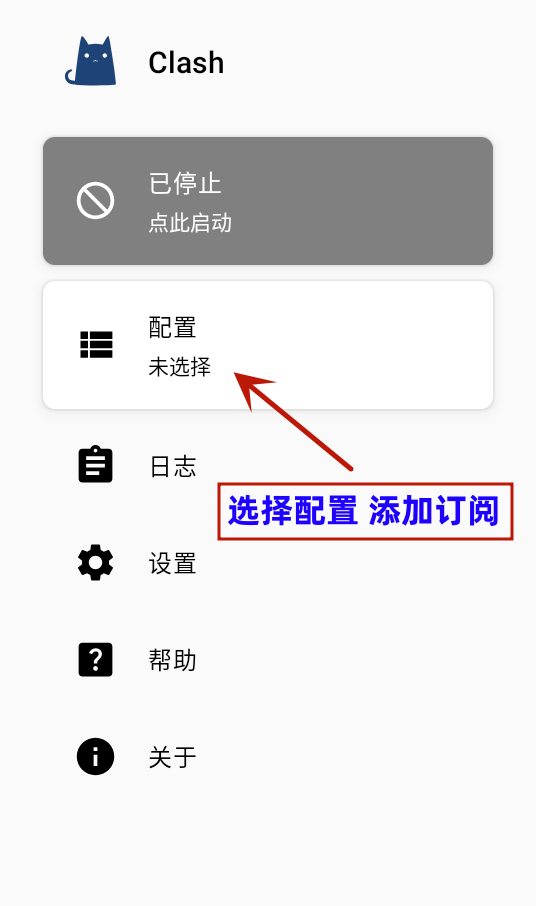536x906 pixels.
Task: Click the Clash title text
Action: [x=186, y=62]
